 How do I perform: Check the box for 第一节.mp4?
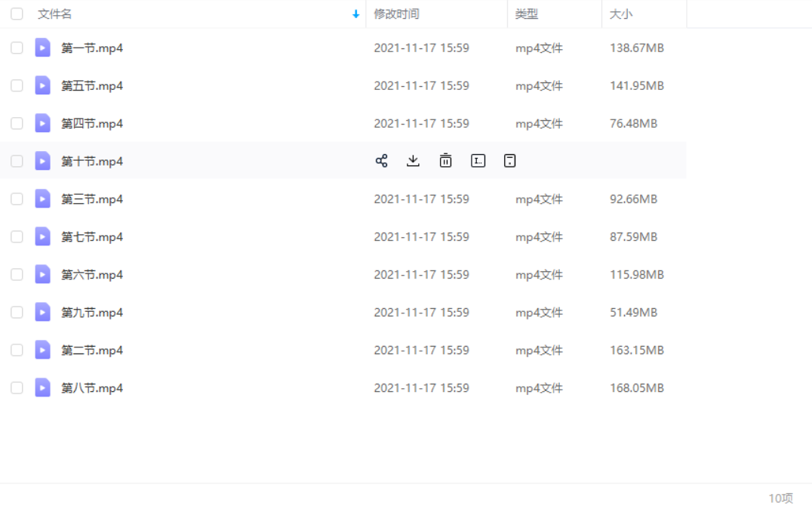tap(17, 48)
